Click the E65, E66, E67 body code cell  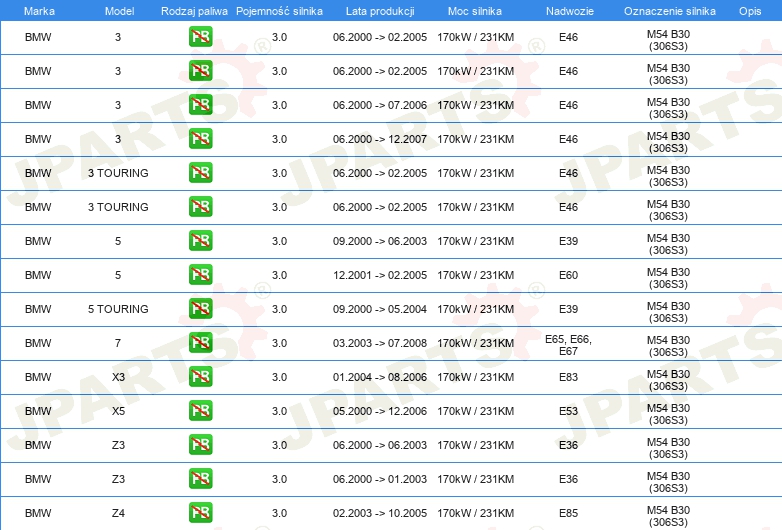tap(568, 345)
